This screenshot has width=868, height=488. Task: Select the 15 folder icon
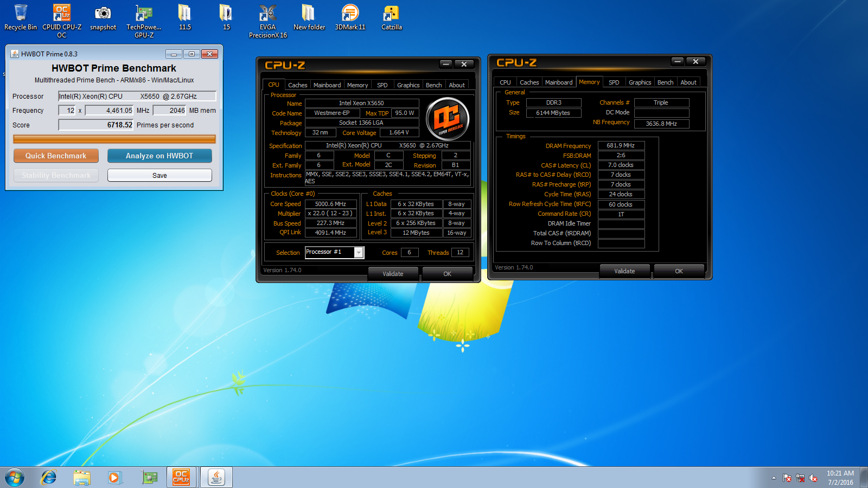(226, 17)
